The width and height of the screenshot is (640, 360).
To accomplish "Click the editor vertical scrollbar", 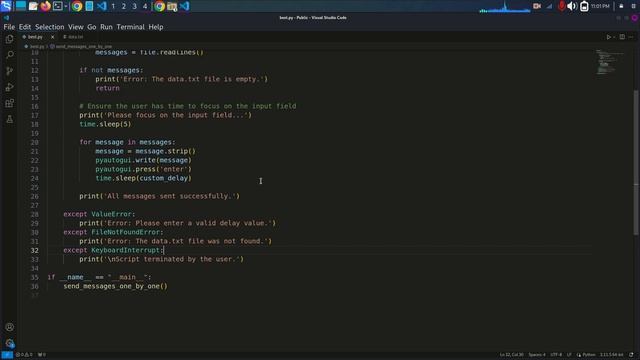I will tap(636, 162).
